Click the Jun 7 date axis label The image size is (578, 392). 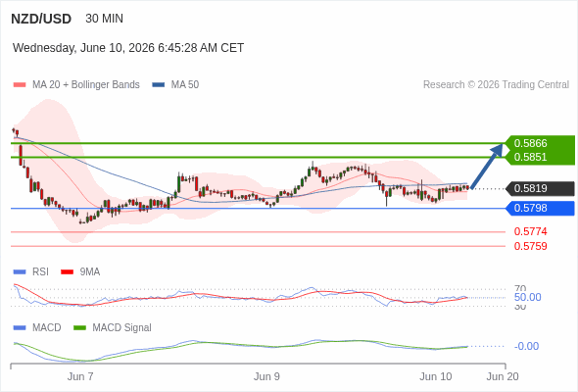80,376
